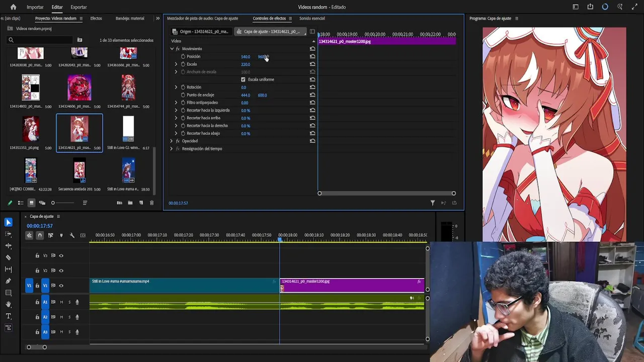This screenshot has width=644, height=362.
Task: Switch project panel to Freeform view
Action: pyautogui.click(x=42, y=203)
